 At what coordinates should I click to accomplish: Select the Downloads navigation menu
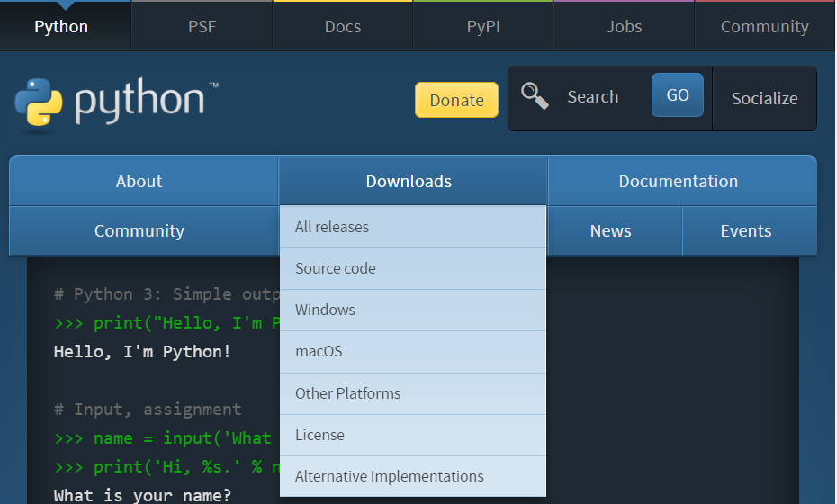[x=412, y=181]
